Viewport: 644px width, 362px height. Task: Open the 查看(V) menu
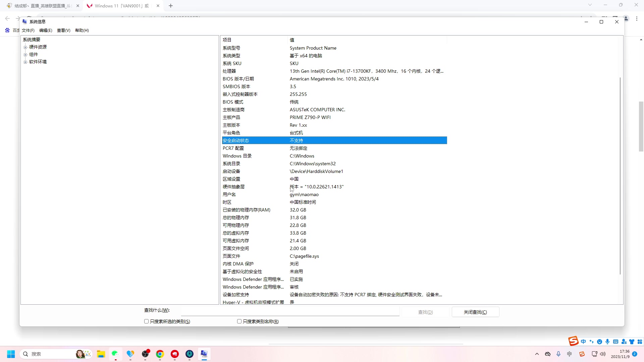click(64, 30)
